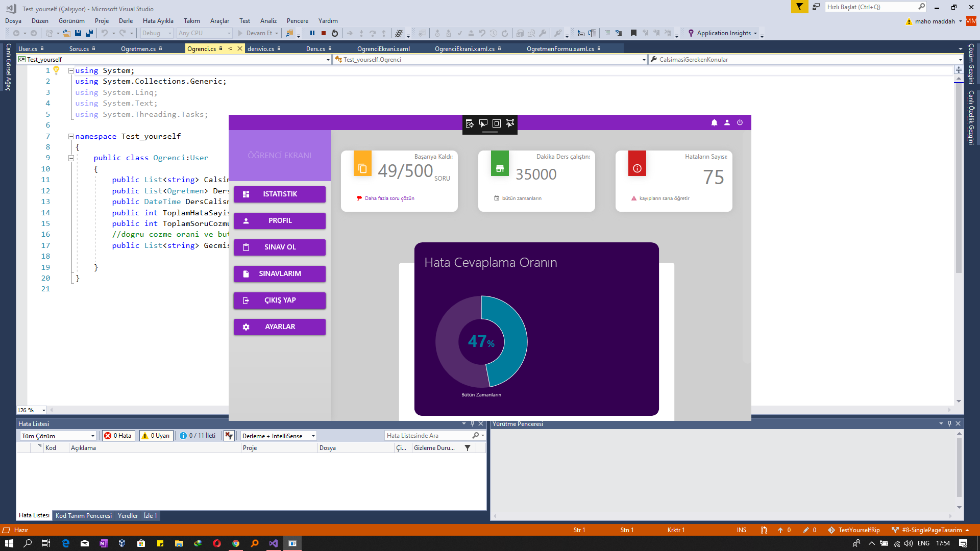Open the Debug configuration dropdown
This screenshot has height=551, width=980.
157,33
